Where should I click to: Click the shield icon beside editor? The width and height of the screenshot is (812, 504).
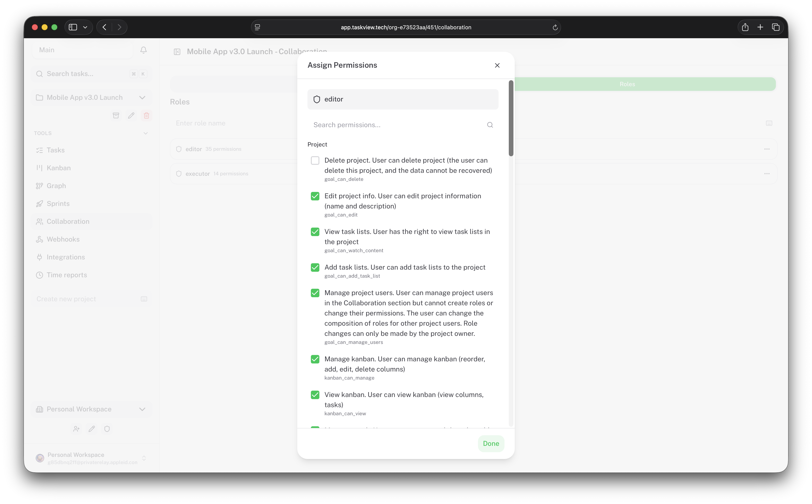(317, 99)
